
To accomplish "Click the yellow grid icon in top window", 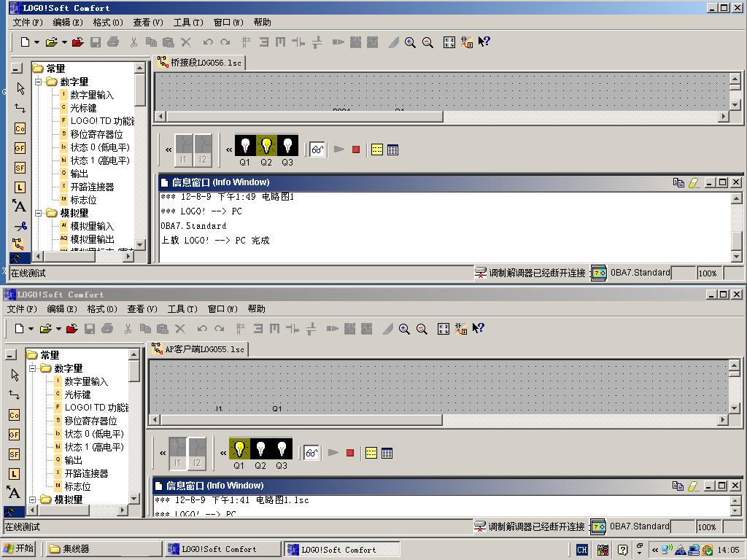I will (x=377, y=150).
